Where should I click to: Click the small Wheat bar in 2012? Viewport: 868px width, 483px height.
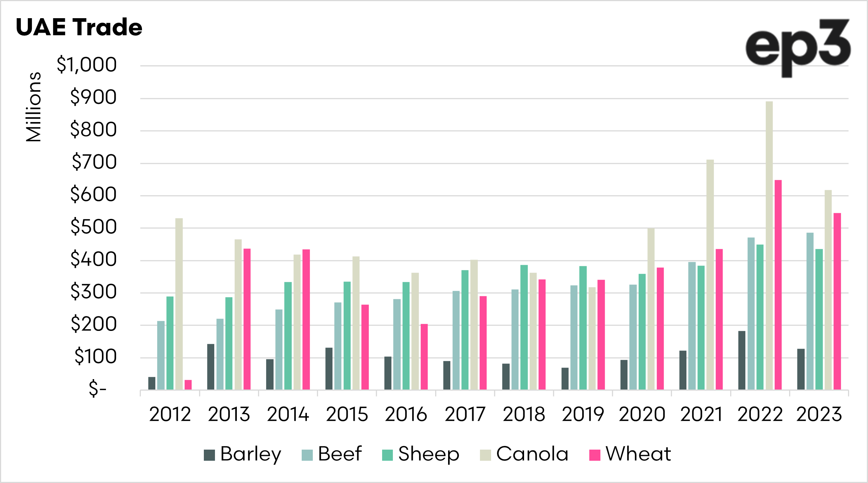[x=188, y=385]
